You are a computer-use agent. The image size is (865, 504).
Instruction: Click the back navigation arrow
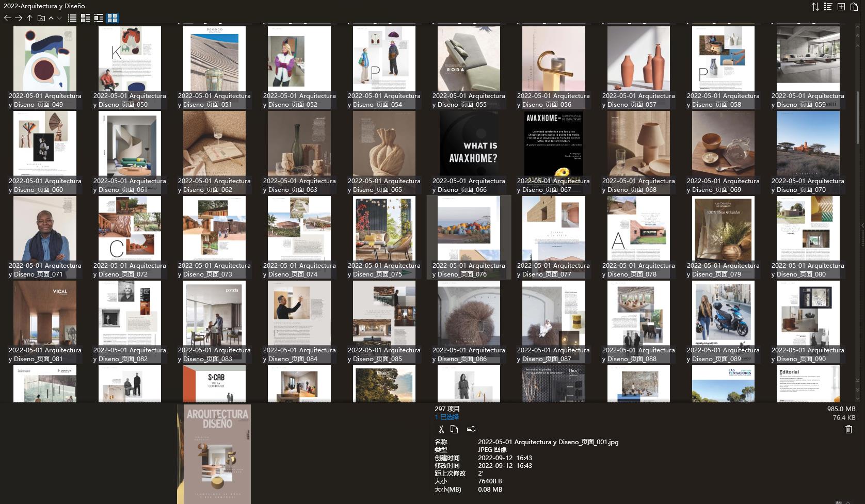click(x=7, y=18)
